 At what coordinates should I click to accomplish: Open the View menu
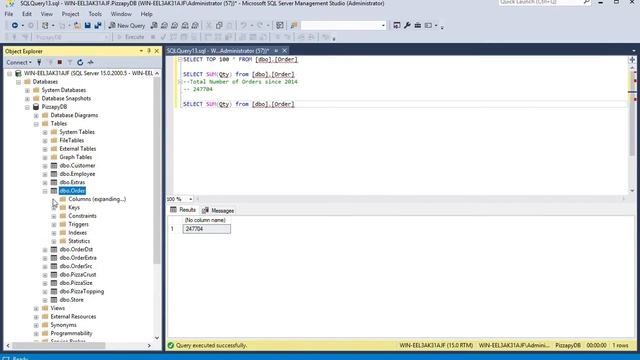point(47,14)
